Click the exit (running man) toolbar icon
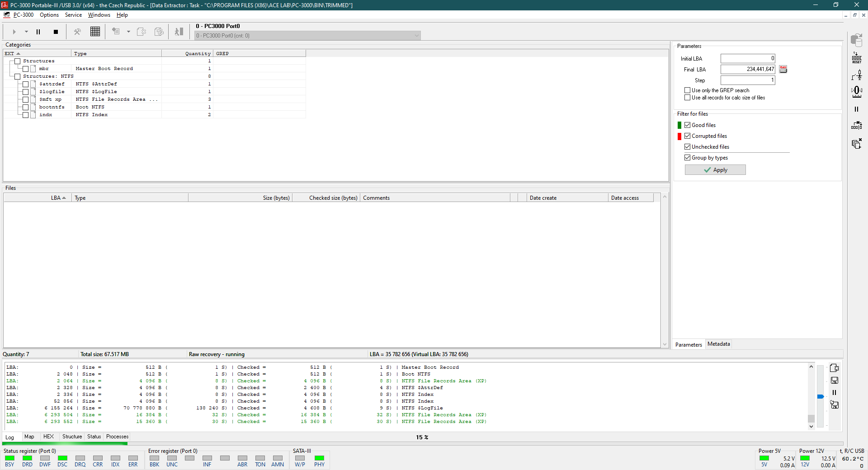 point(179,32)
